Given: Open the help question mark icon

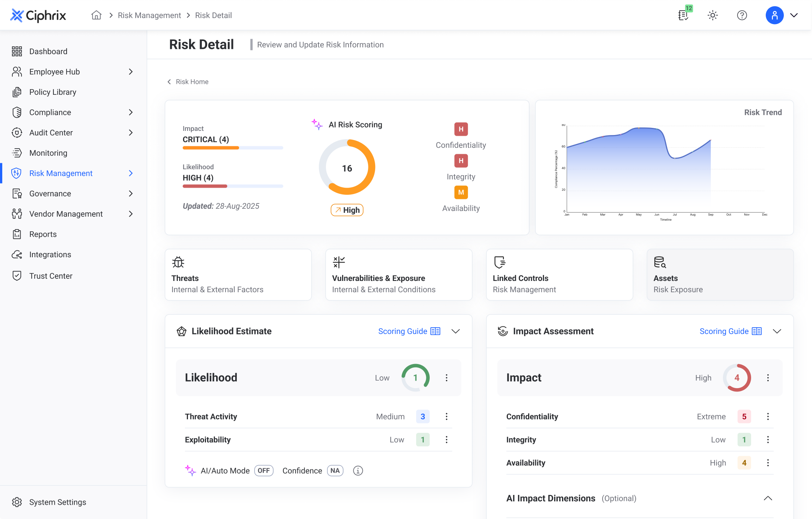Looking at the screenshot, I should [742, 15].
